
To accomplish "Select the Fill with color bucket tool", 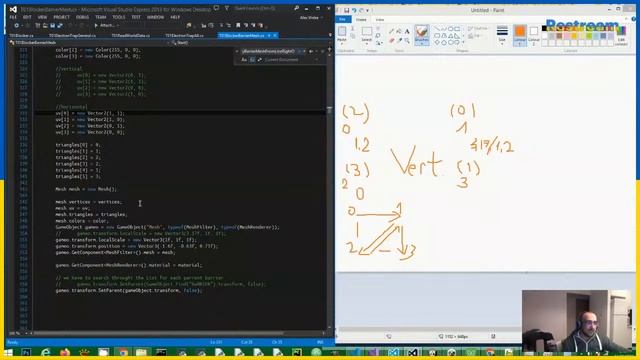I will tap(399, 31).
